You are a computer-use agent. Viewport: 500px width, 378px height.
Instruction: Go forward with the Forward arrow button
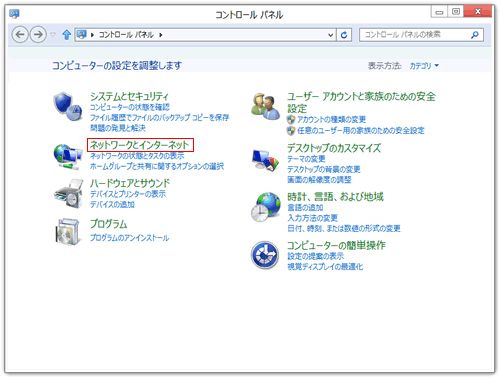38,35
